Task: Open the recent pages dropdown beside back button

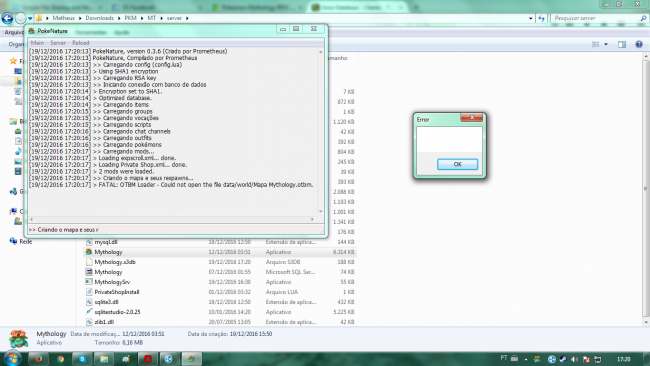Action: click(30, 18)
